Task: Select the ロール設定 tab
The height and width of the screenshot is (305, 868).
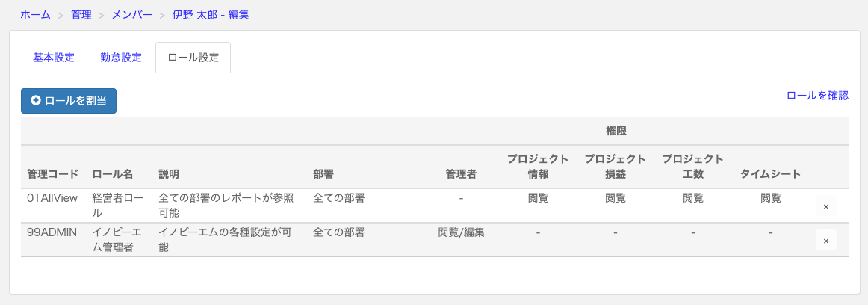Action: [193, 58]
